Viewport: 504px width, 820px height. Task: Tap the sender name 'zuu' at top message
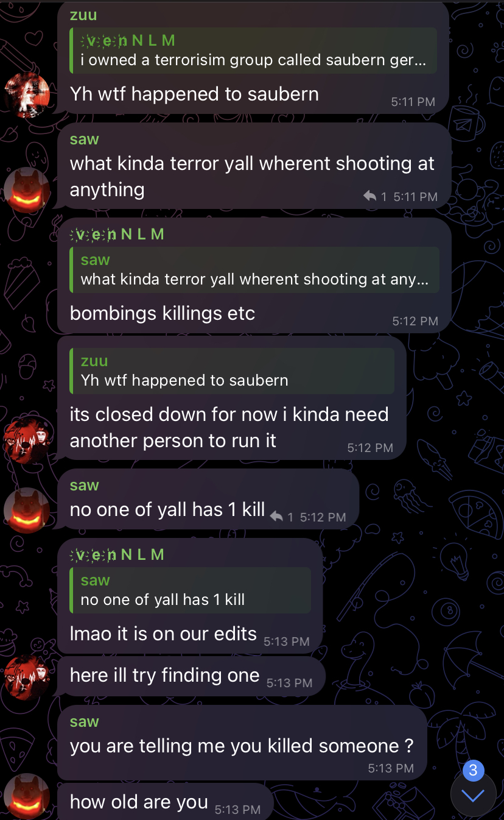coord(83,15)
